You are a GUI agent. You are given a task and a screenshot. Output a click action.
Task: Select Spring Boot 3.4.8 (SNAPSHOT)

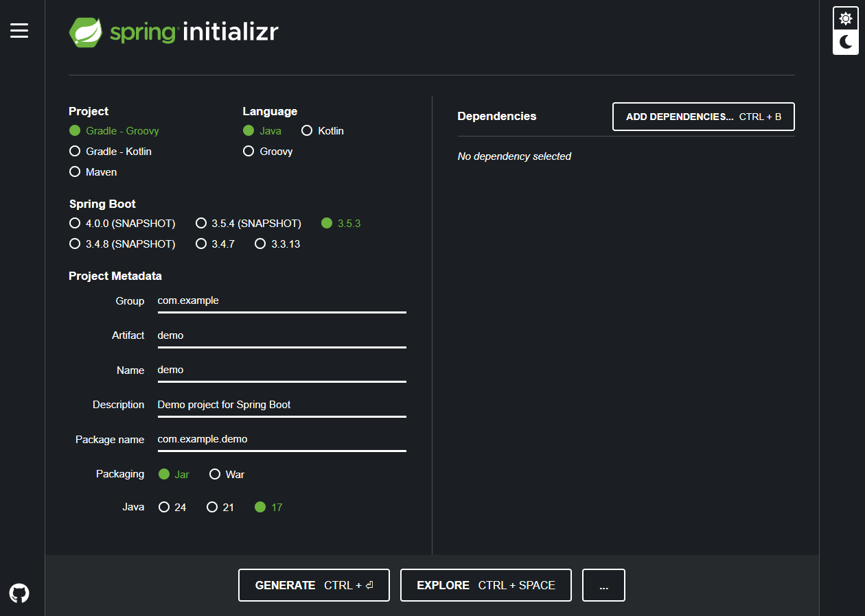tap(122, 244)
